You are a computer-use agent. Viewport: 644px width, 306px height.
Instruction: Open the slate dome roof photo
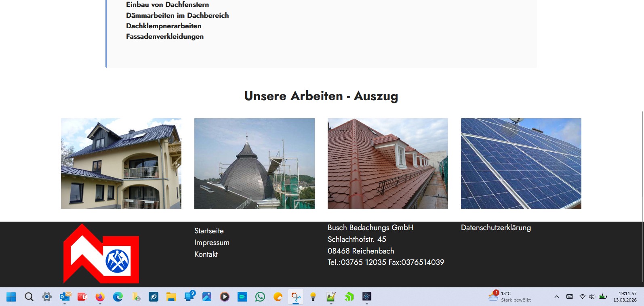[x=255, y=163]
